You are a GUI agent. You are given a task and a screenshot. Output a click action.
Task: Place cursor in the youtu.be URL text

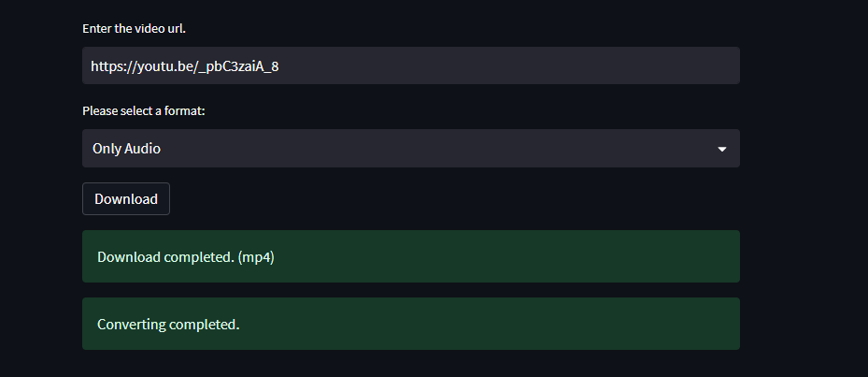point(185,66)
